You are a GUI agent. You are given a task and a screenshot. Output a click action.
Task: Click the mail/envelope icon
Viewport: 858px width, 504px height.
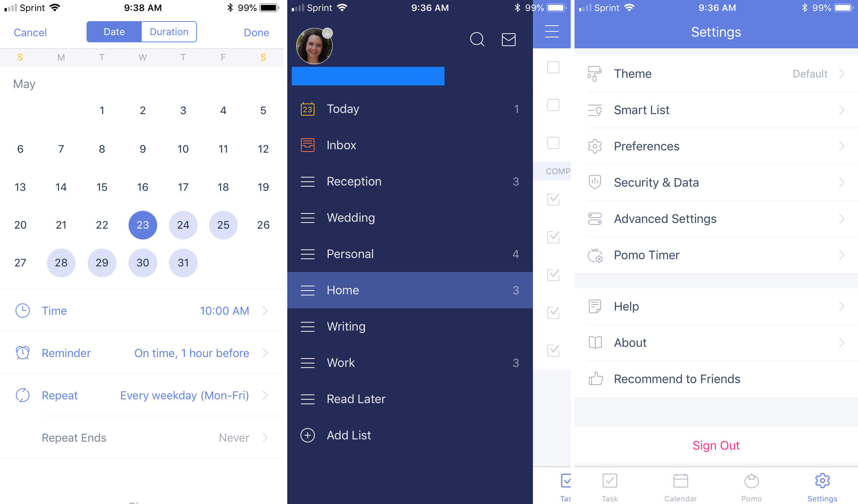click(x=509, y=39)
